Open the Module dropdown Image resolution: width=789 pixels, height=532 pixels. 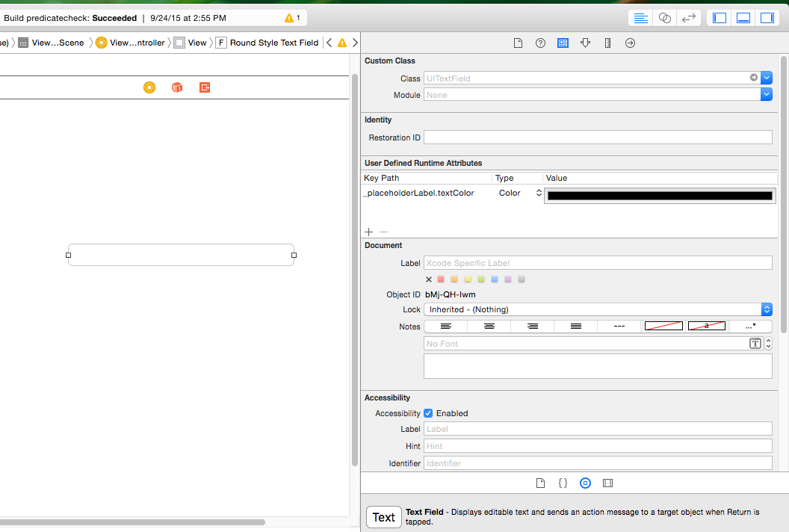pos(766,95)
